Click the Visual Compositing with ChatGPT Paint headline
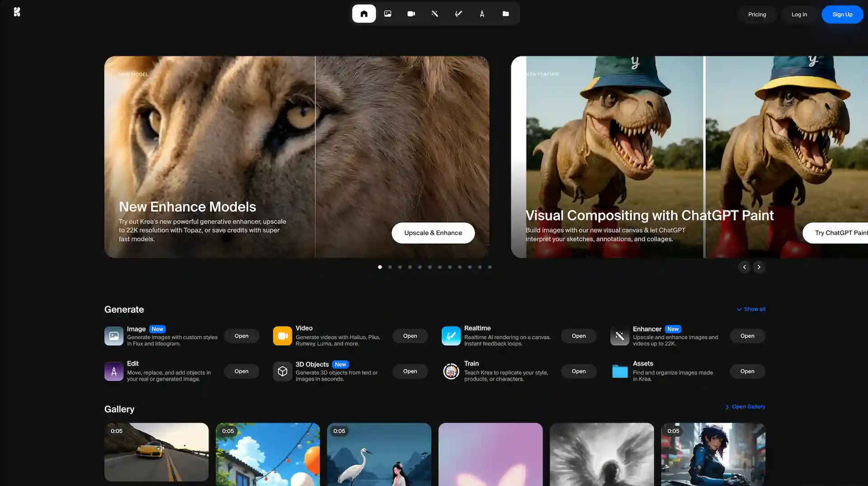 click(650, 215)
